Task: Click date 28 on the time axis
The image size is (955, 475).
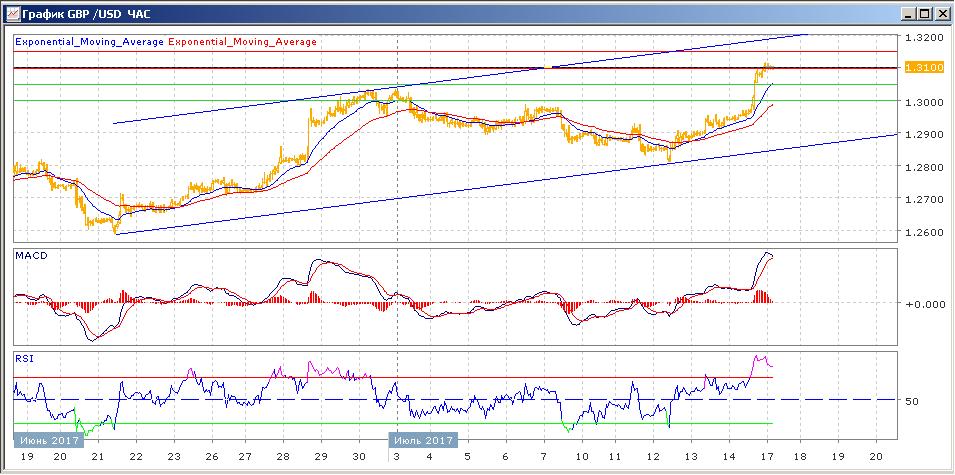Action: (283, 457)
